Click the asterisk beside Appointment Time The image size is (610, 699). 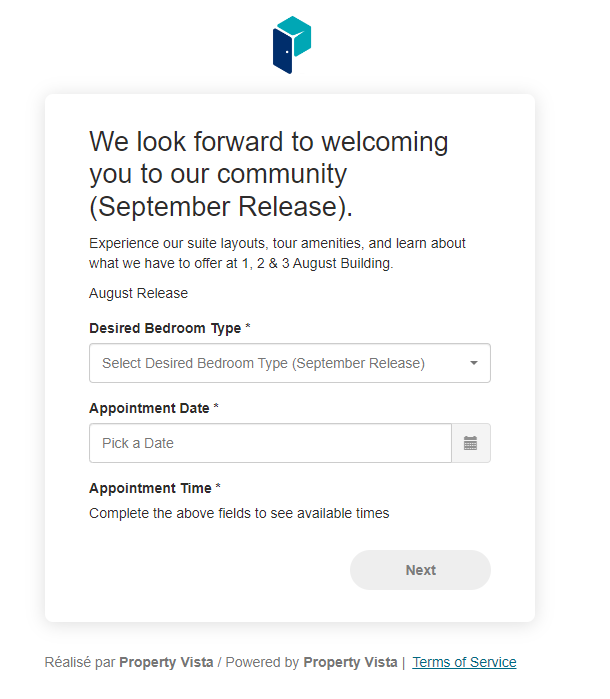(x=218, y=486)
